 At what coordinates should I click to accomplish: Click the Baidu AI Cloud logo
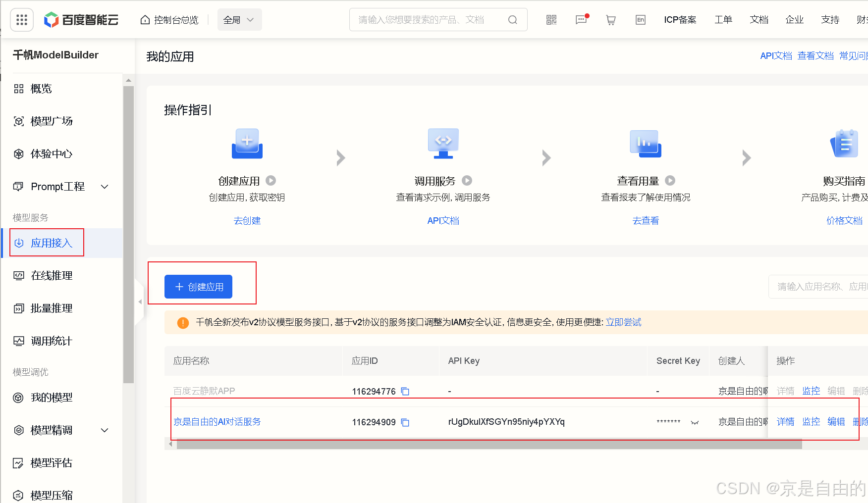coord(81,20)
